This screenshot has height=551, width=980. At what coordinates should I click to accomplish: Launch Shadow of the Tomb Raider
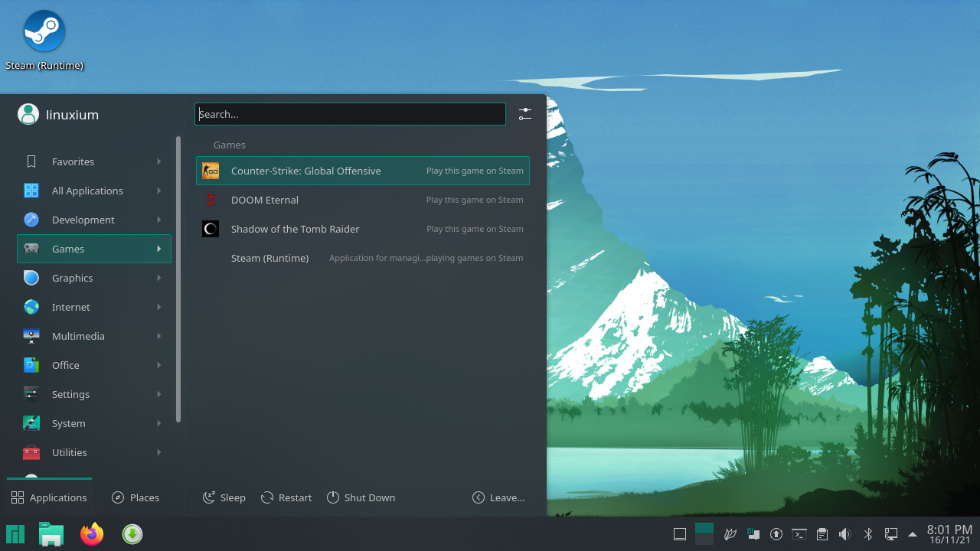tap(363, 229)
